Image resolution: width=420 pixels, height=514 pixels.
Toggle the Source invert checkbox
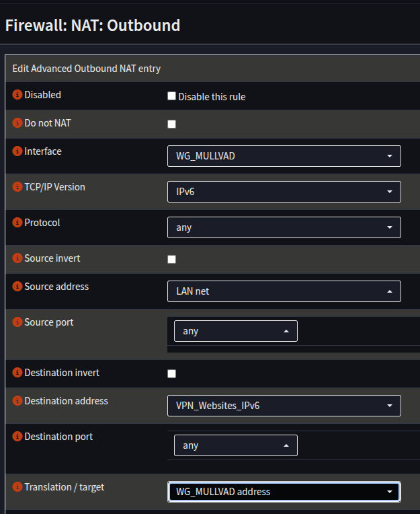tap(171, 259)
